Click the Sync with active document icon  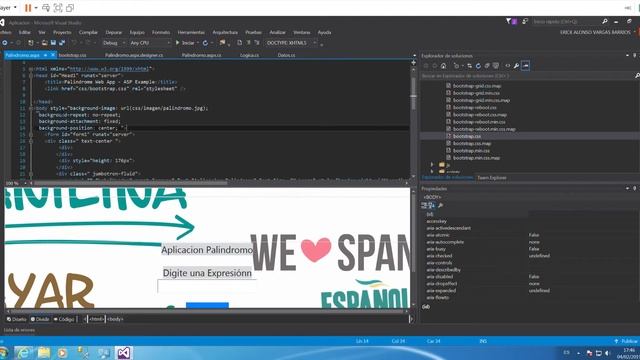click(469, 66)
